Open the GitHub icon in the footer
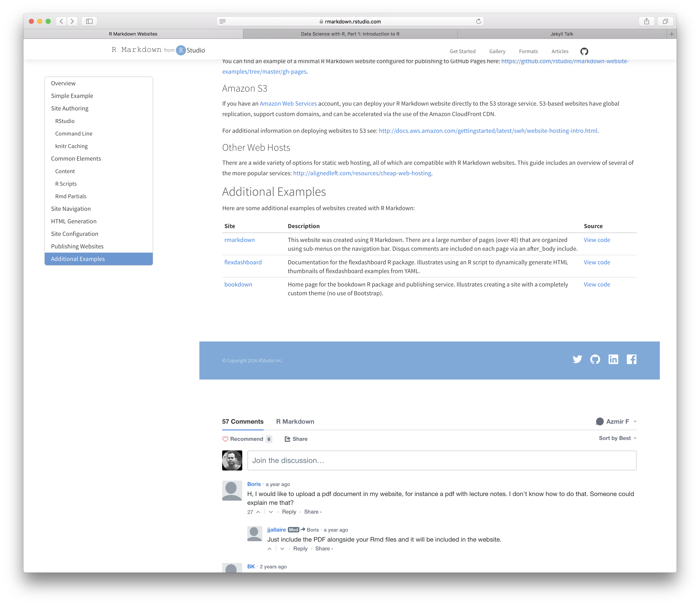 click(x=595, y=359)
